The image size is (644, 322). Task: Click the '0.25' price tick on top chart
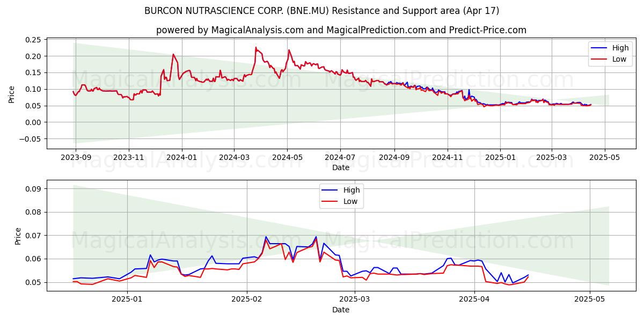click(33, 40)
